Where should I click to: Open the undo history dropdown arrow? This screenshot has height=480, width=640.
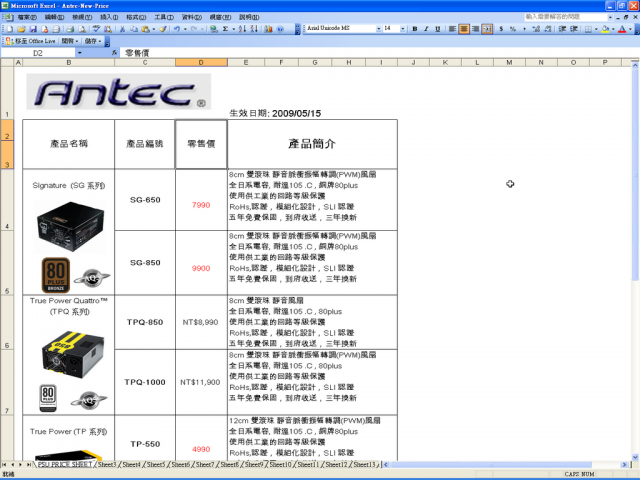tap(185, 29)
